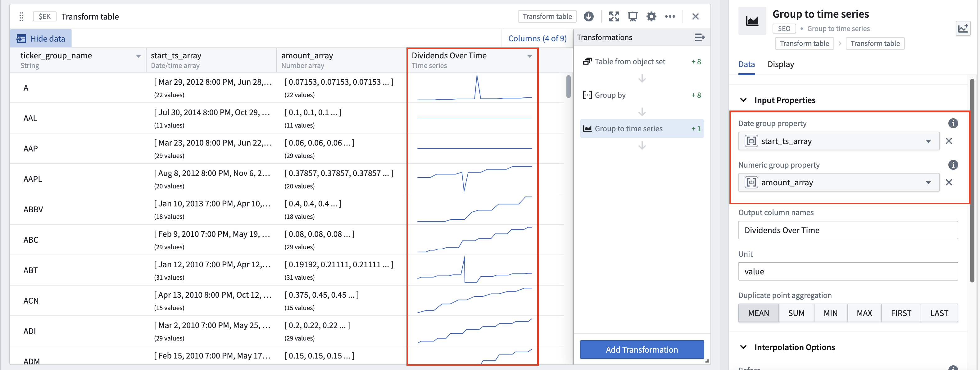
Task: Click the Unit input field
Action: click(848, 272)
